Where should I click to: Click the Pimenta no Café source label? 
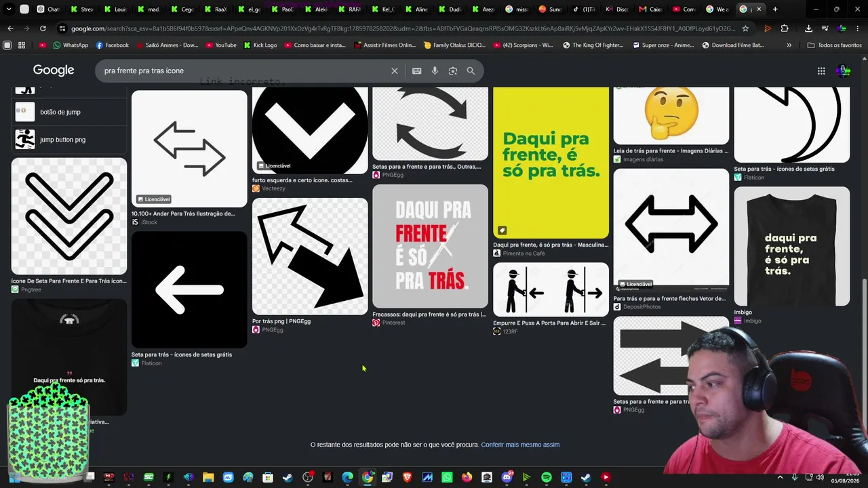tap(524, 253)
